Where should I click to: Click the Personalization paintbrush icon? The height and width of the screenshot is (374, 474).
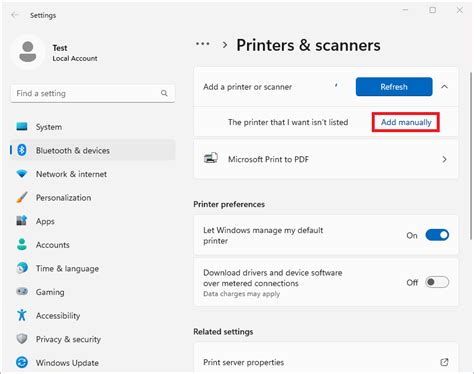pos(22,197)
